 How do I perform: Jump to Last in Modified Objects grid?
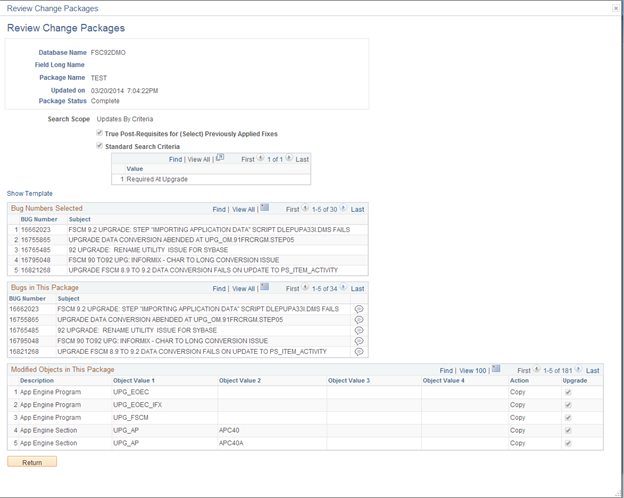coord(593,371)
